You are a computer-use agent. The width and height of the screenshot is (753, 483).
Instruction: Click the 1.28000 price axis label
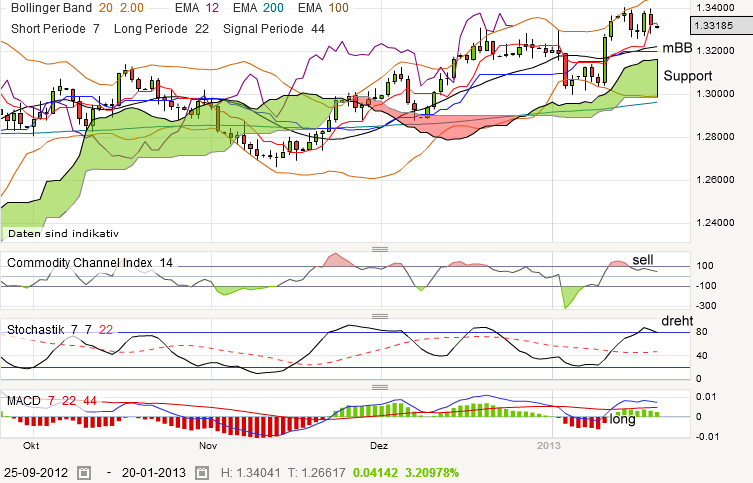[x=716, y=137]
